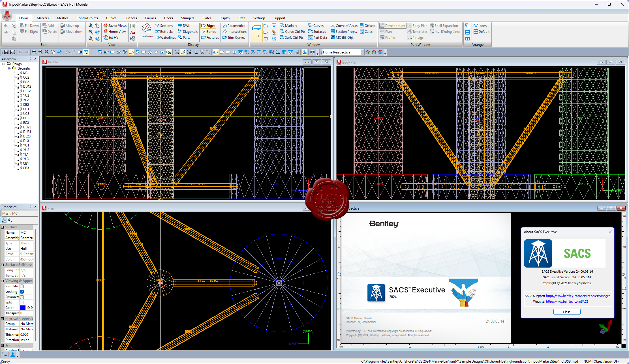Open the Settings ribbon tab
This screenshot has height=364, width=629.
(259, 18)
